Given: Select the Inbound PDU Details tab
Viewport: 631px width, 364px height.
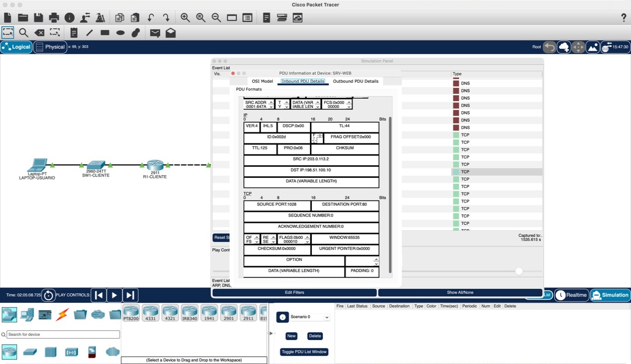Looking at the screenshot, I should 303,81.
